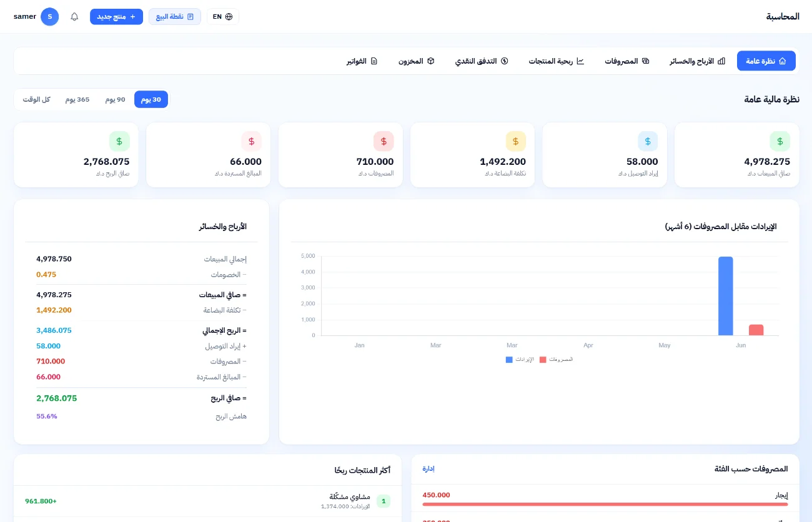Open the الأرباح والخسائر tab

tap(698, 61)
